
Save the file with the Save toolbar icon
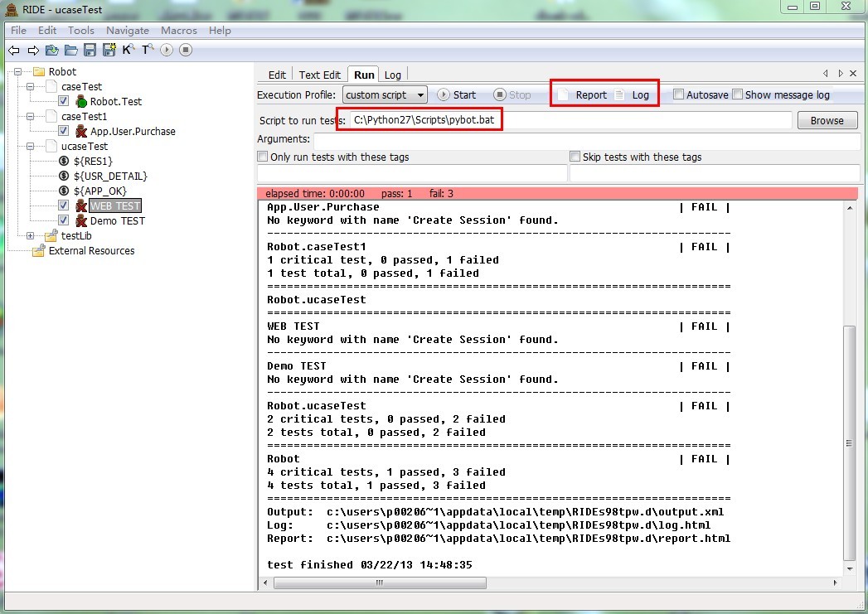click(90, 51)
